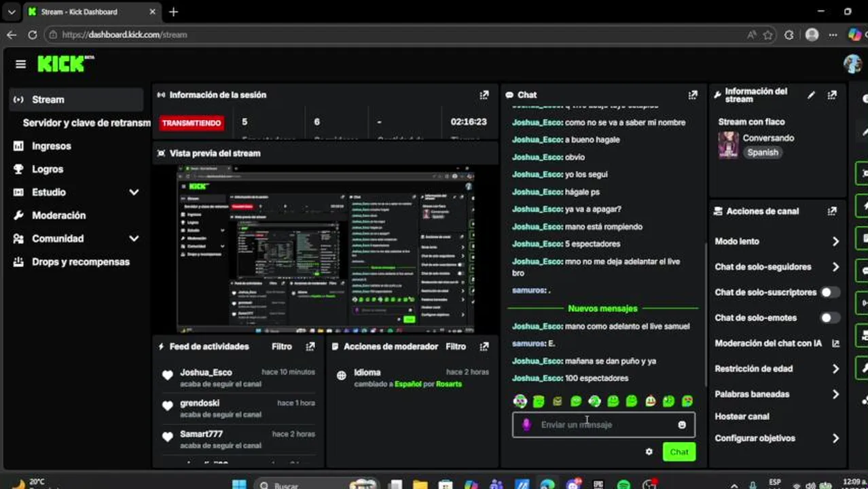Click the heart icon beside grendoski follow
Viewport: 868px width, 489px height.
point(168,406)
